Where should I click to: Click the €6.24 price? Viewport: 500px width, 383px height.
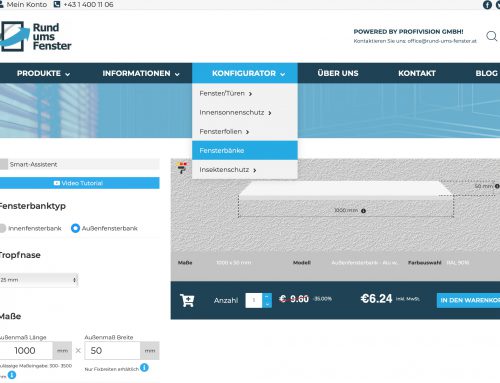click(376, 299)
